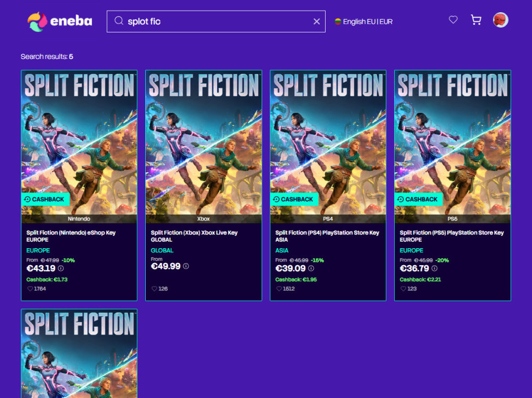Click the price €43.19
Viewport: 532px width, 398px height.
coord(41,268)
